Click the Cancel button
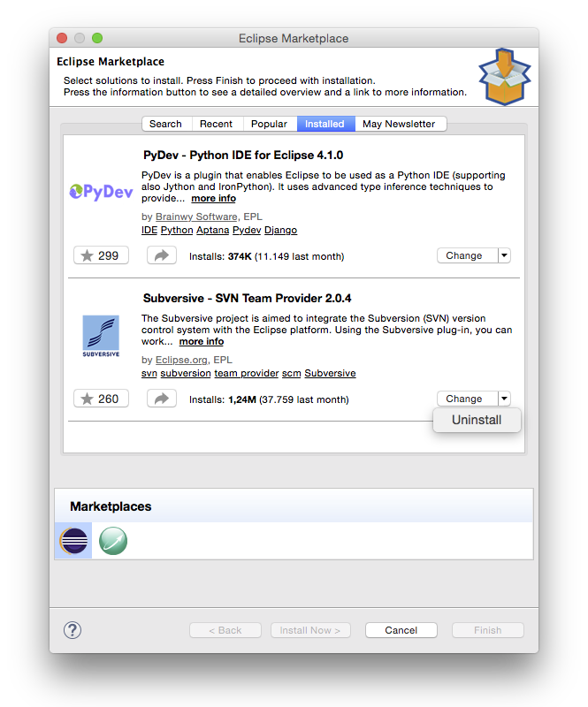 (x=401, y=630)
